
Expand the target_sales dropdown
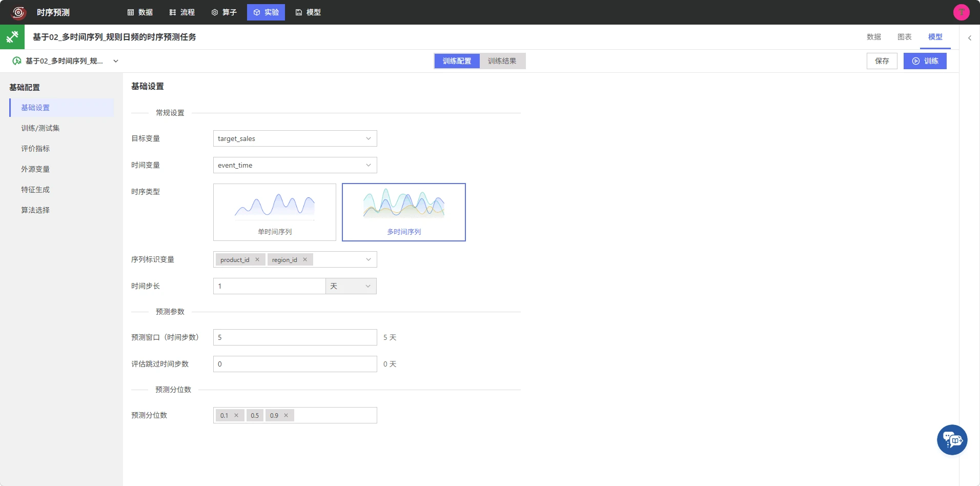295,138
